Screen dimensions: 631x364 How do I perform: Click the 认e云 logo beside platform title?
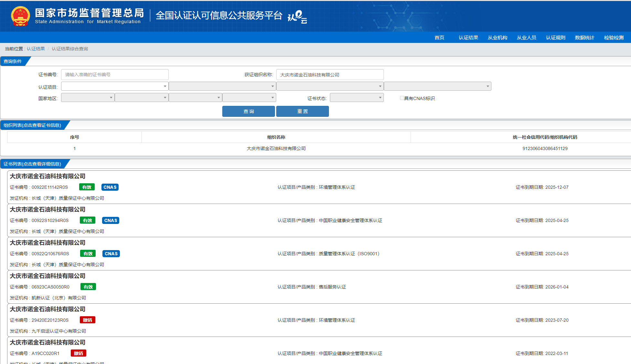pyautogui.click(x=297, y=16)
